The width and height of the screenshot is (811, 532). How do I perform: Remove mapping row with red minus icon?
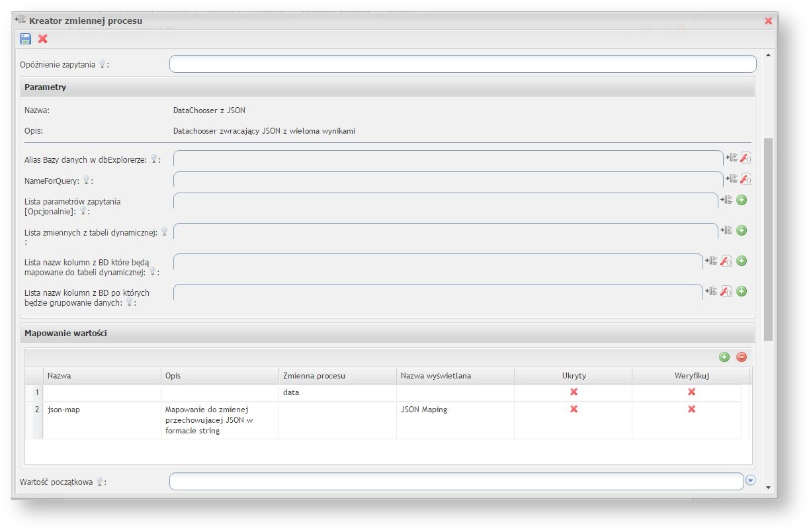click(x=742, y=357)
